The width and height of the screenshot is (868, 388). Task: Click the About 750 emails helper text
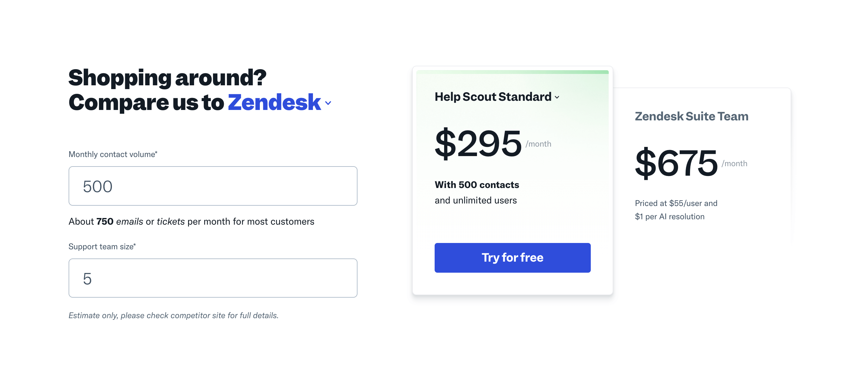click(191, 221)
